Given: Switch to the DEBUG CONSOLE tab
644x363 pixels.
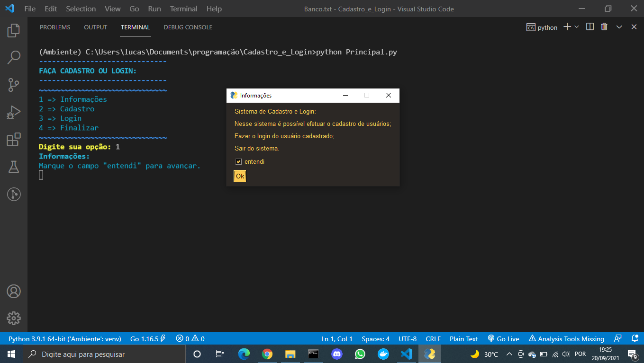Looking at the screenshot, I should point(188,27).
